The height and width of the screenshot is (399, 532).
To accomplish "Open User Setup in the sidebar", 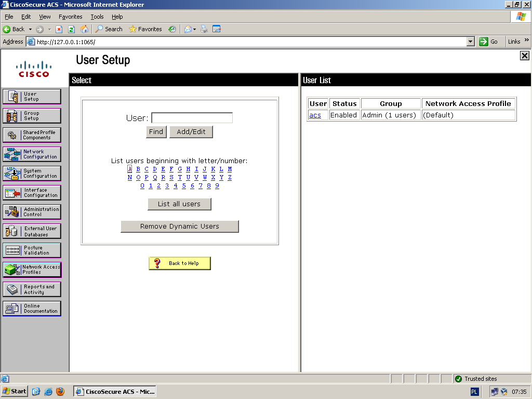I will [x=32, y=97].
